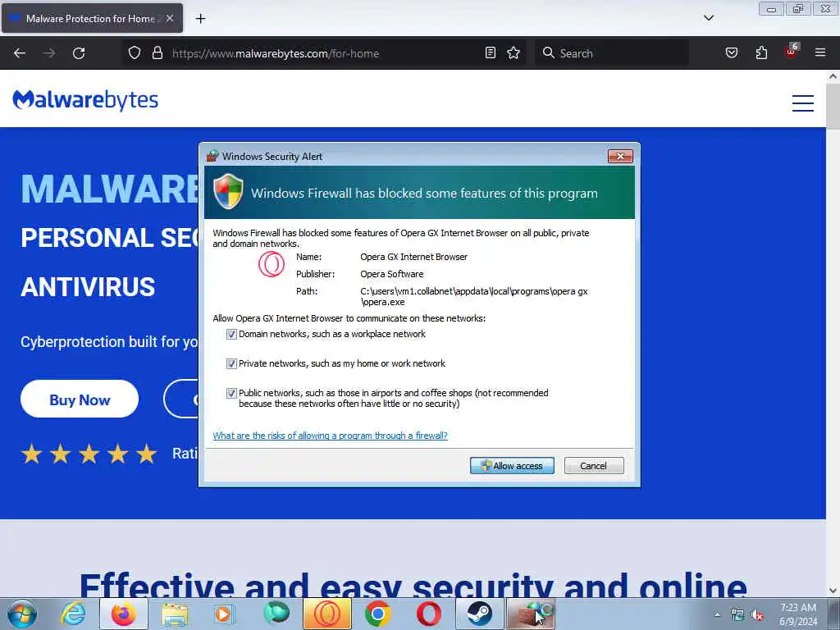The height and width of the screenshot is (630, 840).
Task: Open Windows Explorer from taskbar
Action: [175, 614]
